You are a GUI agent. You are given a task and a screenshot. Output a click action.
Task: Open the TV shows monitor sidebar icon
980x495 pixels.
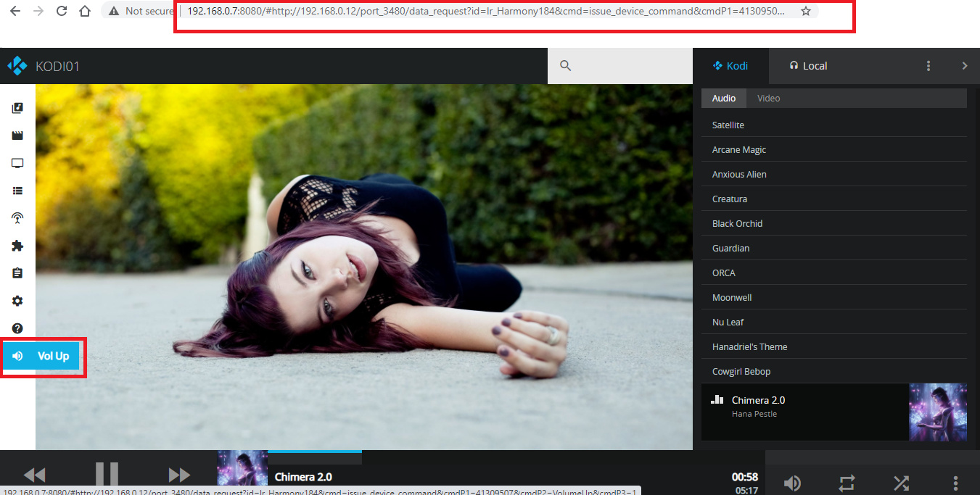coord(17,163)
